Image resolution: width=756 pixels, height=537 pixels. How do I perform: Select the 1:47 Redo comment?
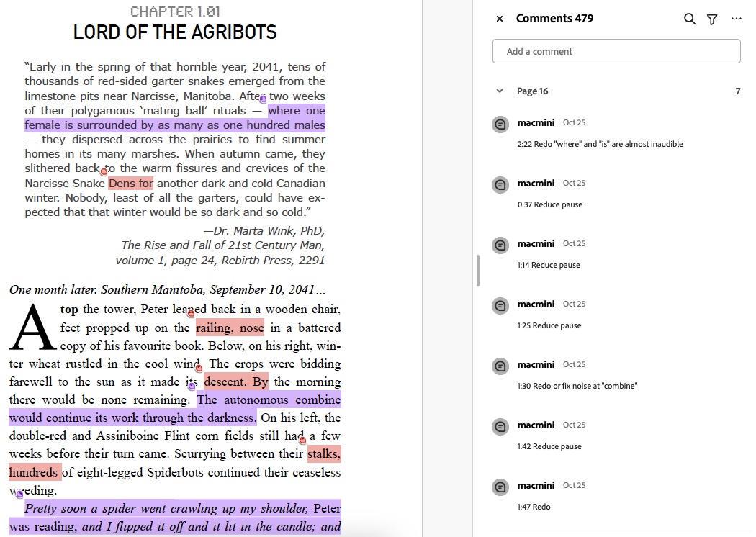coord(534,507)
